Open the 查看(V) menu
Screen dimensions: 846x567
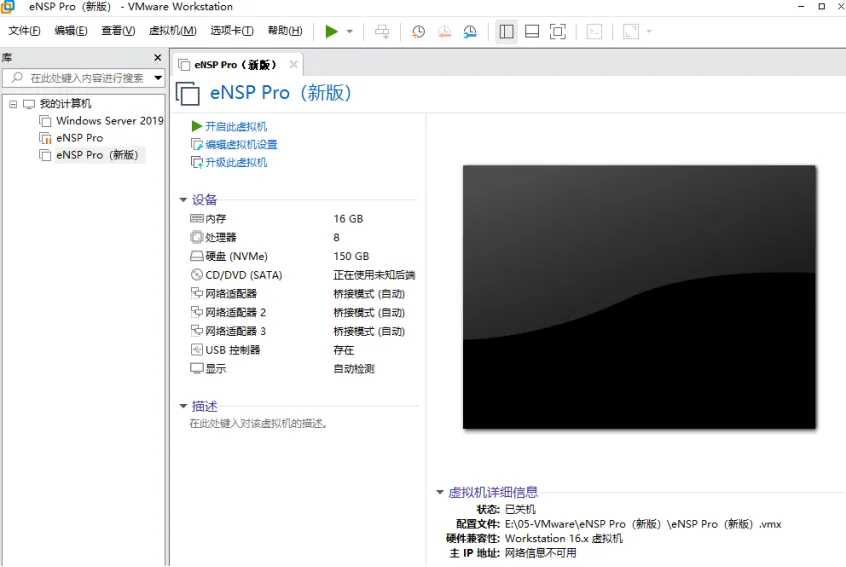[x=118, y=31]
